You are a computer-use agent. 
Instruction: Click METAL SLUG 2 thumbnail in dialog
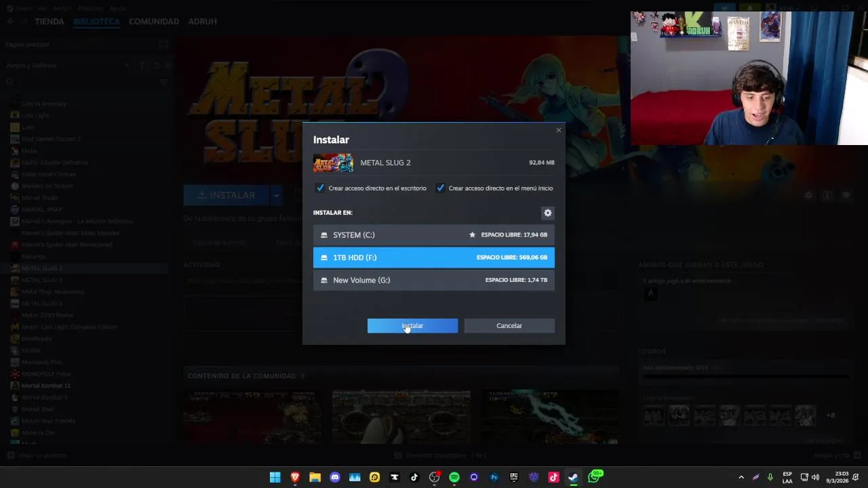pos(333,163)
